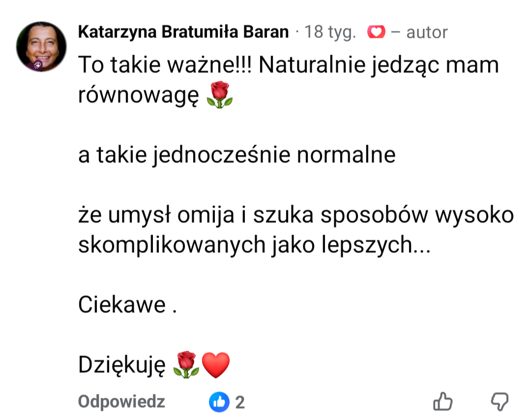Click the commenter's profile picture
Screen dimensions: 531x420
[x=41, y=47]
